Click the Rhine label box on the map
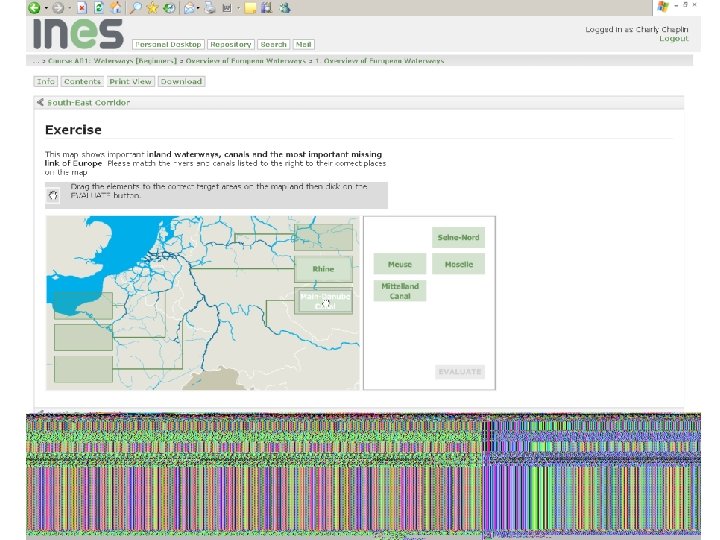 click(323, 269)
